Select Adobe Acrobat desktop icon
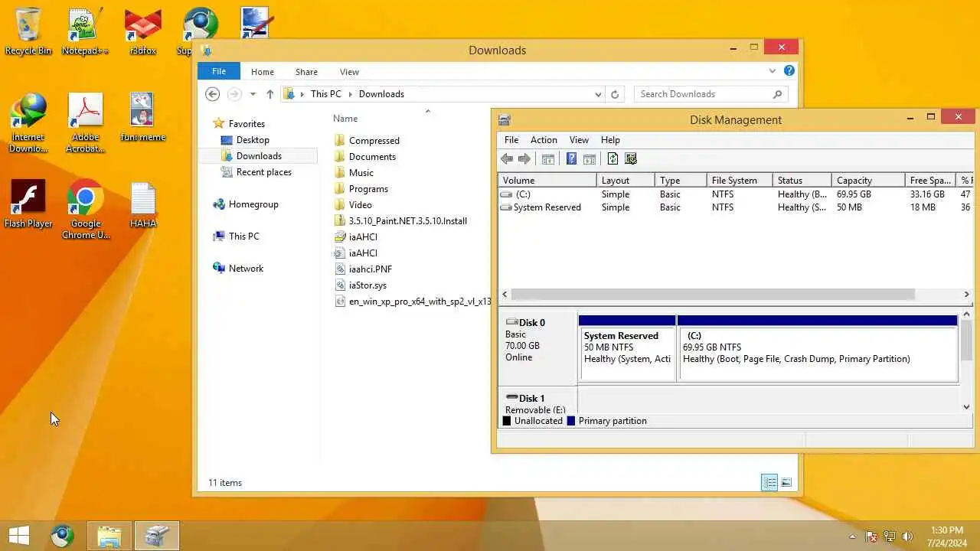Screen dimensions: 980x551 (x=85, y=122)
